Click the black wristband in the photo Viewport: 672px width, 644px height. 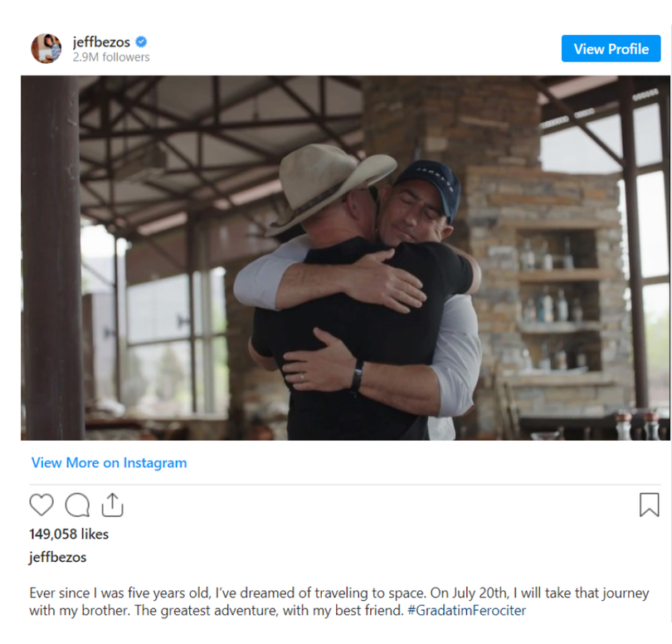[357, 376]
